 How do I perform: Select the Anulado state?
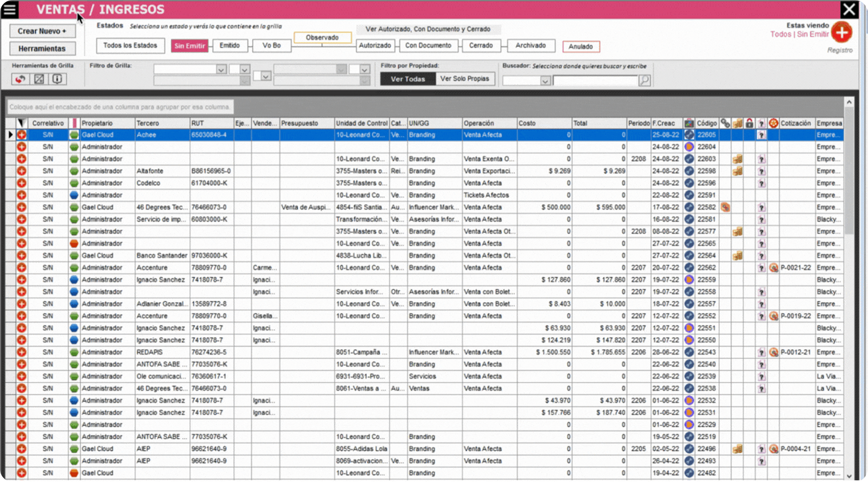tap(580, 46)
